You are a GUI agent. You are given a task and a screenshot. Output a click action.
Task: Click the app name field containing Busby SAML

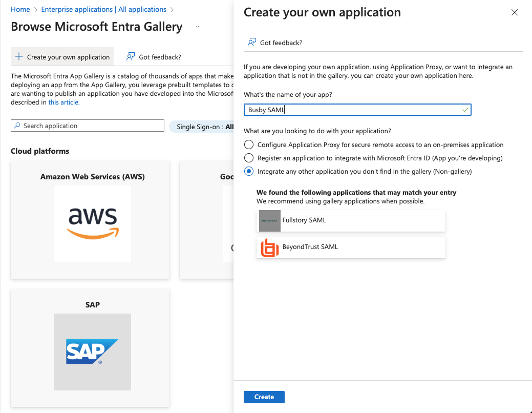[357, 110]
